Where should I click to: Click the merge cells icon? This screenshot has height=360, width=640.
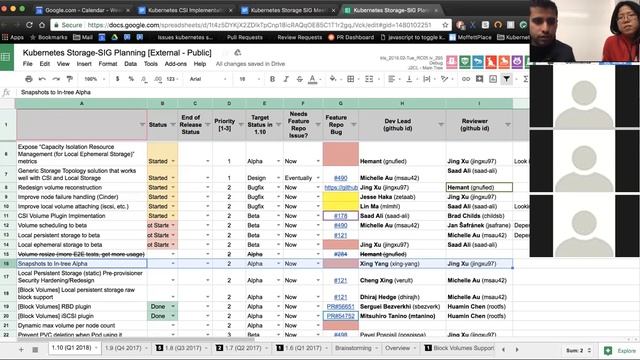tap(369, 79)
